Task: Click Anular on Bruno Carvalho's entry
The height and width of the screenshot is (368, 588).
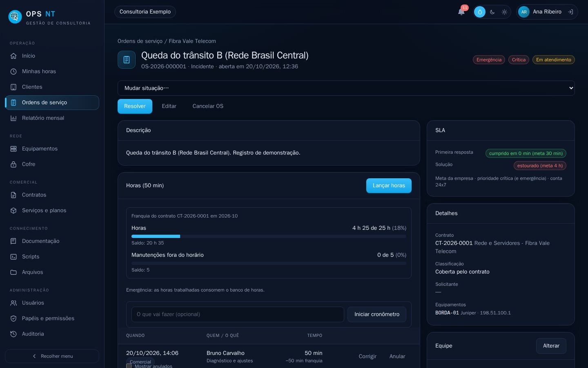Action: (x=397, y=357)
